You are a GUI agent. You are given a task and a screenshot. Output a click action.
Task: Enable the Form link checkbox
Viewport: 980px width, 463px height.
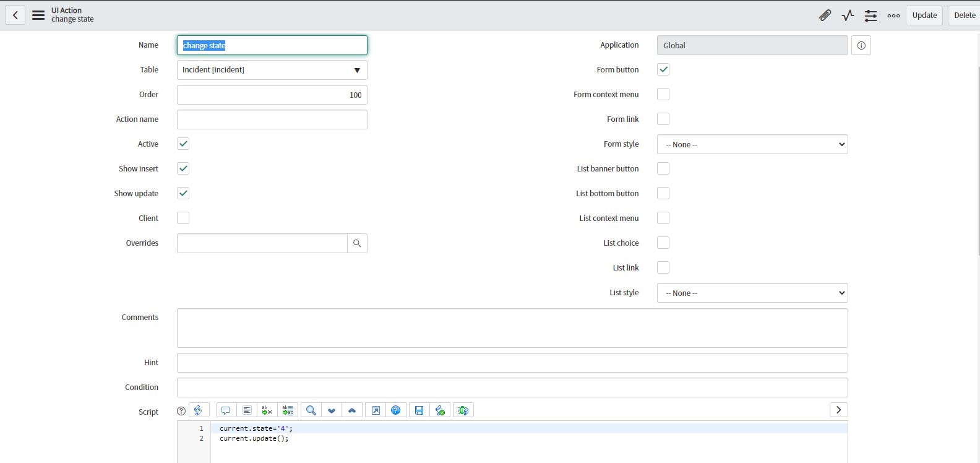click(663, 119)
